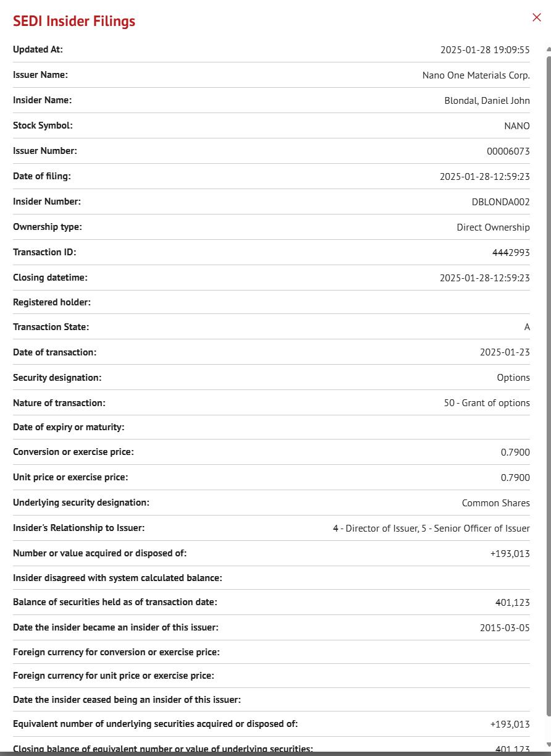The height and width of the screenshot is (756, 551).
Task: Select the Nano One Materials Corp. issuer value
Action: click(476, 75)
